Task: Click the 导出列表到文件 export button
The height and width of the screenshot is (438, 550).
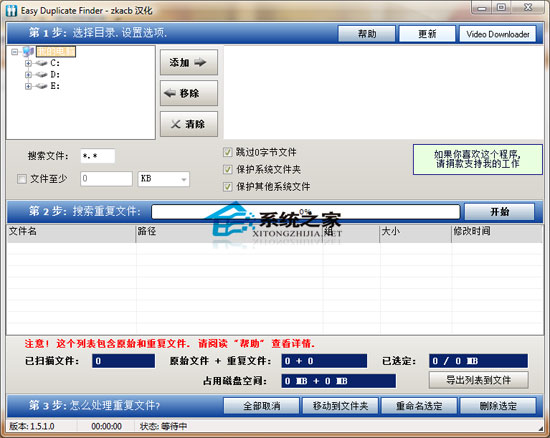Action: (478, 380)
